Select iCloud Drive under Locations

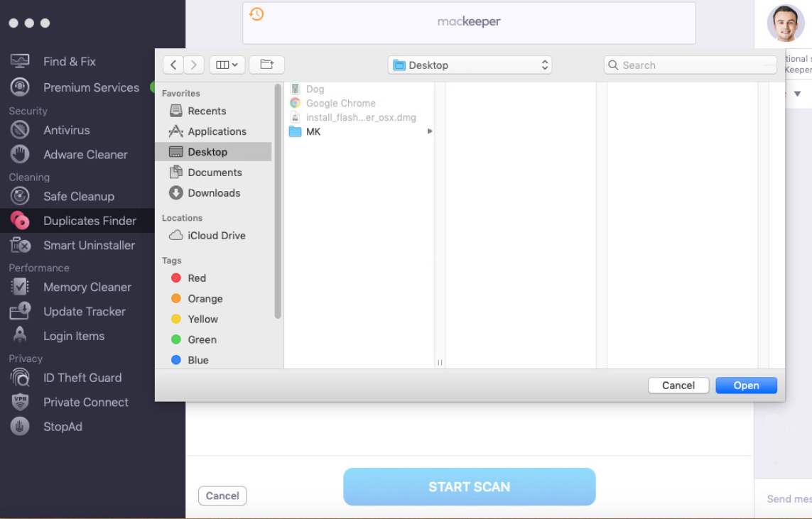pos(213,236)
